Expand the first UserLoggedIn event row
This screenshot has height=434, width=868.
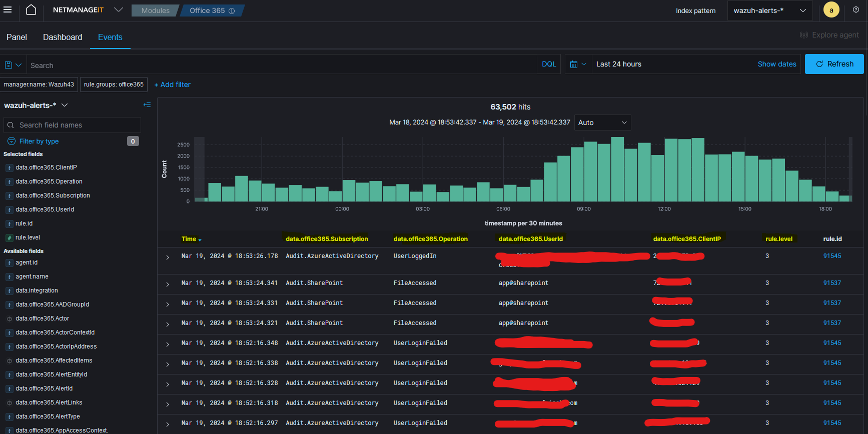point(168,257)
